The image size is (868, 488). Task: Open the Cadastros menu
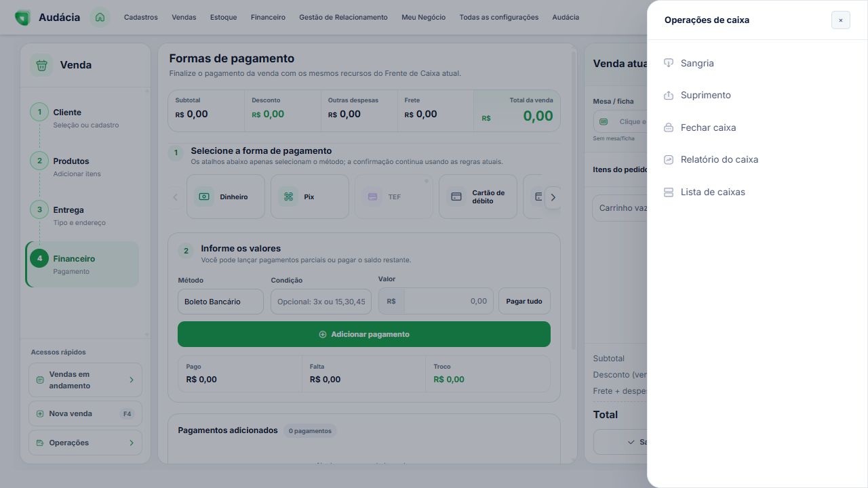[x=141, y=17]
